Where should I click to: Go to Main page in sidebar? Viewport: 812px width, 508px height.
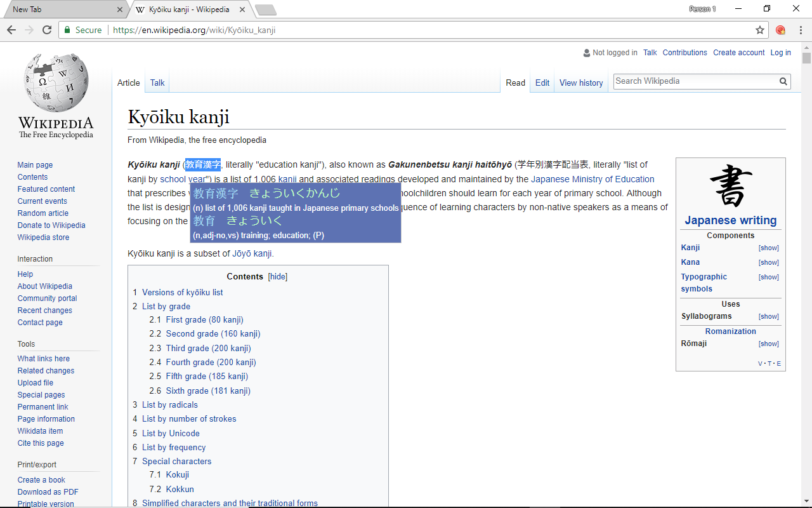click(35, 165)
